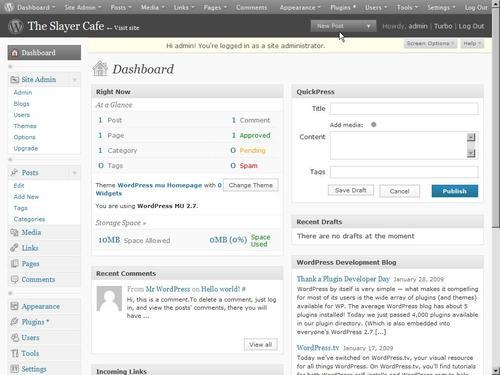This screenshot has width=500, height=375.
Task: Collapse the Posts sidebar section
Action: tap(75, 173)
